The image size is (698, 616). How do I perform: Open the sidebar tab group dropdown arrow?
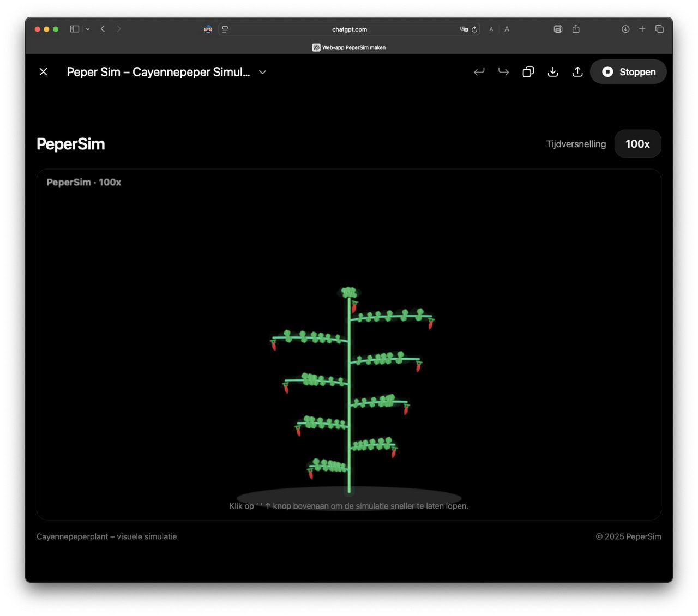[88, 29]
